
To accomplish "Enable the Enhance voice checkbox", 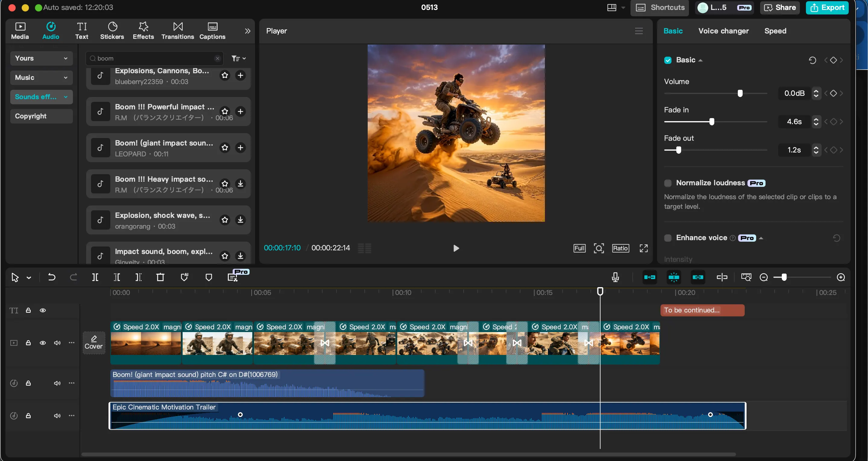I will point(668,238).
